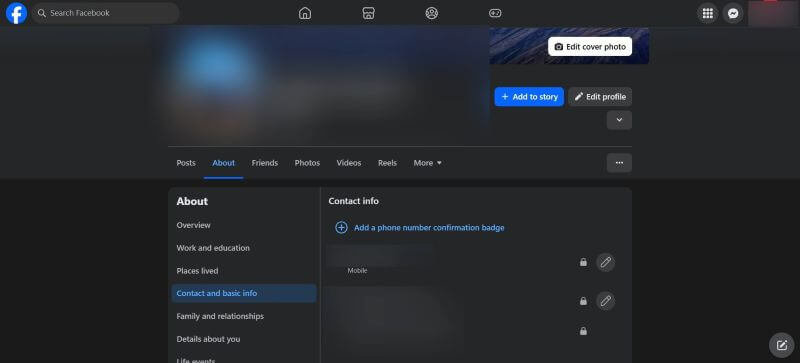Viewport: 800px width, 363px height.
Task: Switch to the Posts tab
Action: (186, 163)
